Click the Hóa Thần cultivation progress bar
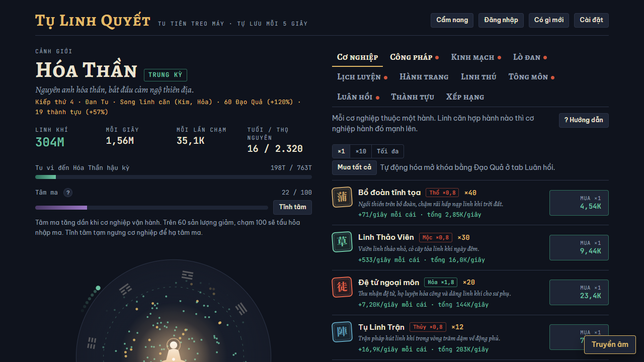 click(174, 177)
